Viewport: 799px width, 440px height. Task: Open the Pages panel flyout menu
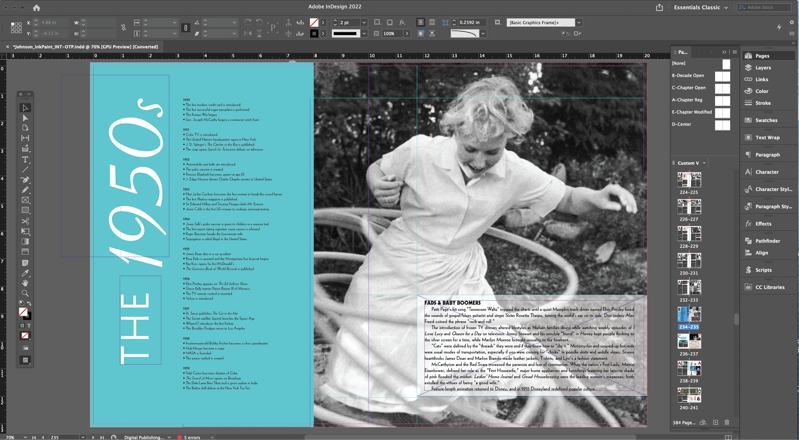click(x=734, y=52)
